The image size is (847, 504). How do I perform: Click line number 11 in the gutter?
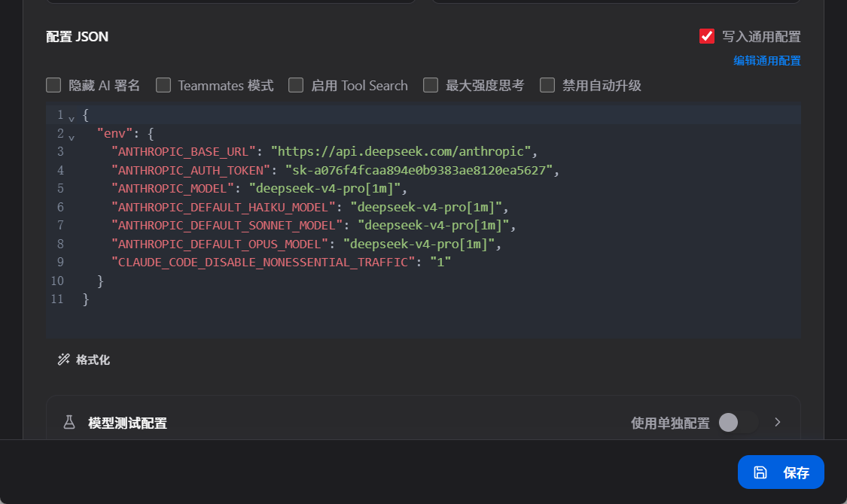point(57,299)
